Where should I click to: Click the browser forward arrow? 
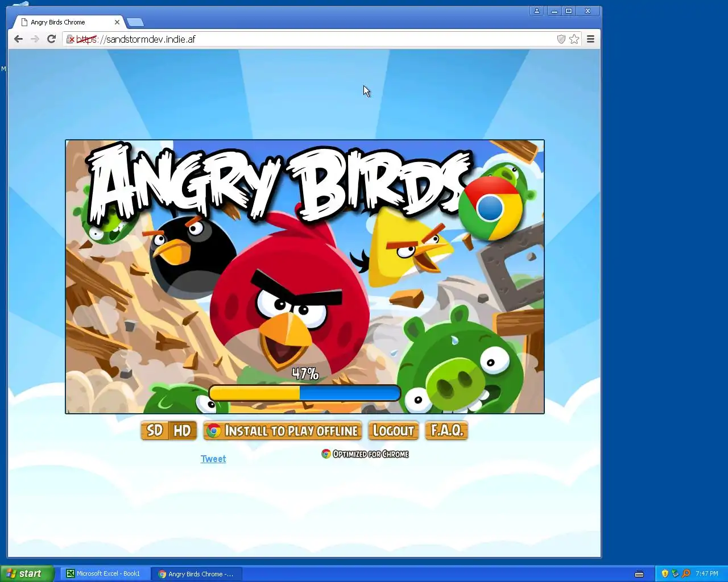(x=35, y=39)
